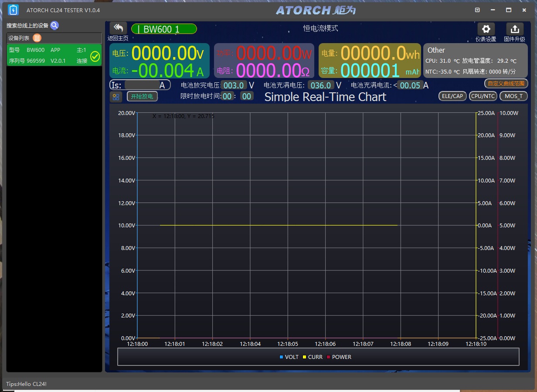Select the BW600 1 device label
537x392 pixels.
164,29
